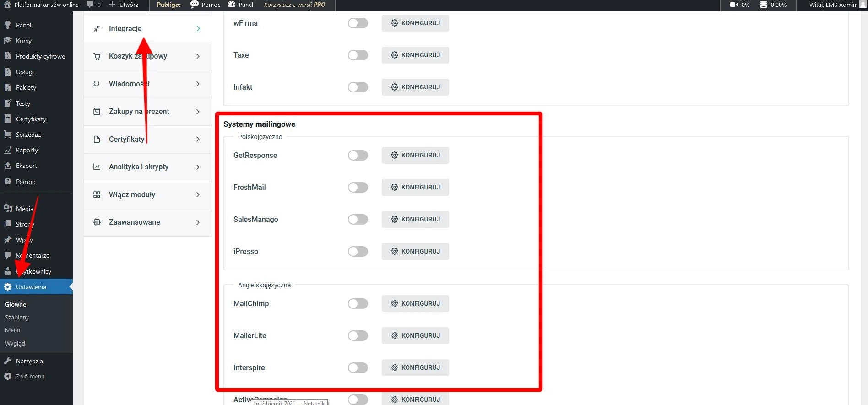Toggle the FreshMail integration on
Image resolution: width=868 pixels, height=405 pixels.
(x=358, y=187)
